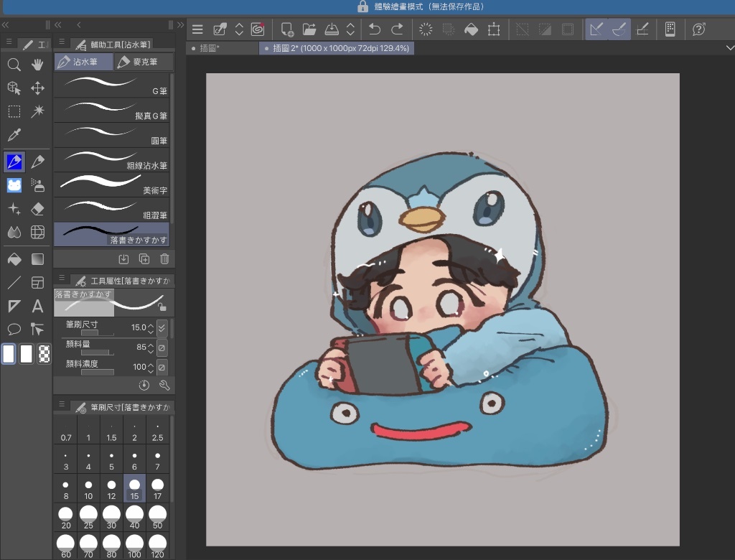Click the Save icon in command bar
Screen dimensions: 735x560
[x=332, y=29]
